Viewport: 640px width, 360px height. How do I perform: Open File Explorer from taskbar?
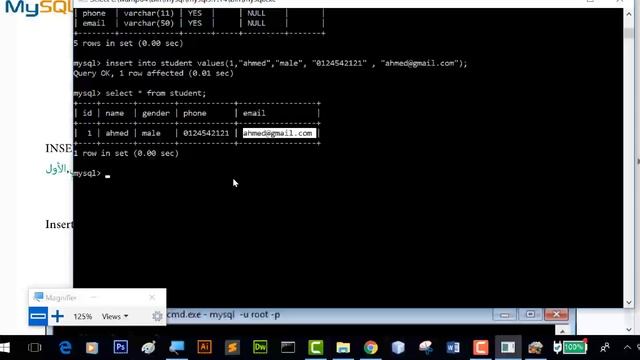(x=343, y=348)
